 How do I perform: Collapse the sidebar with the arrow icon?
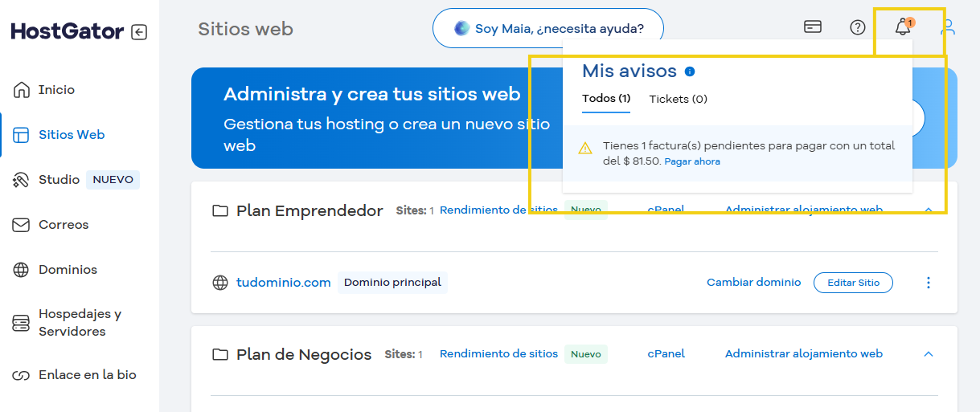pos(139,32)
